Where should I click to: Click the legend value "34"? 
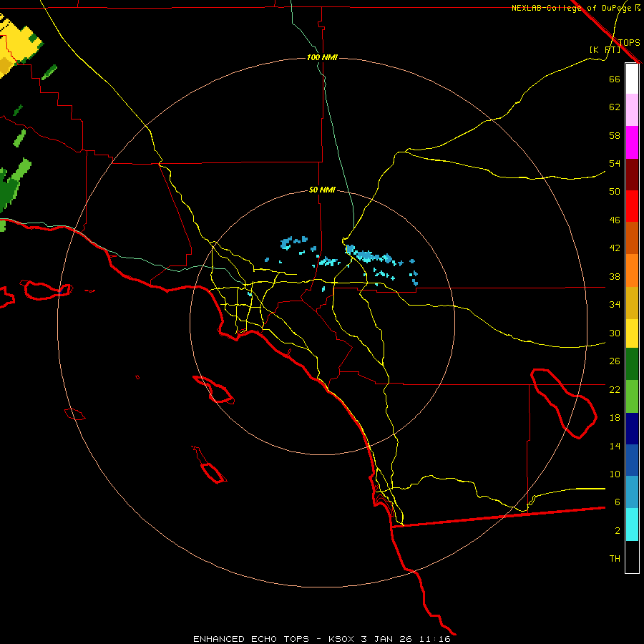615,305
